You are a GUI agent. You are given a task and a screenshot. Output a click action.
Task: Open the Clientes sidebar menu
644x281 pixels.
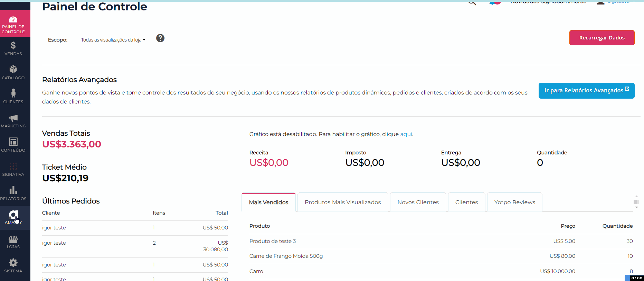coord(13,96)
